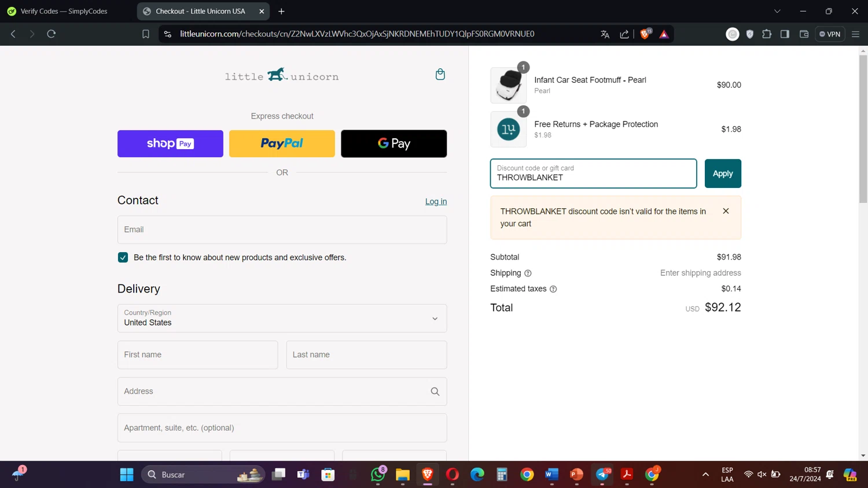
Task: Click the Free Returns + Package Protection thumbnail
Action: click(x=508, y=129)
